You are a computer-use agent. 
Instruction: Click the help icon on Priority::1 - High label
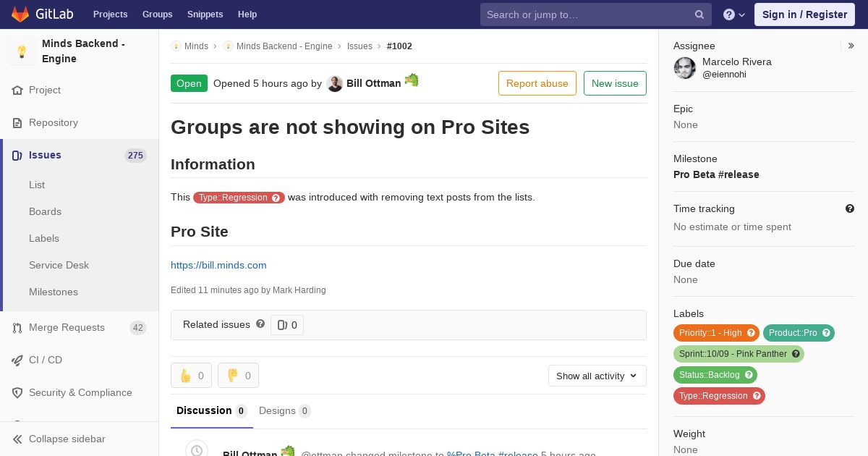(751, 333)
